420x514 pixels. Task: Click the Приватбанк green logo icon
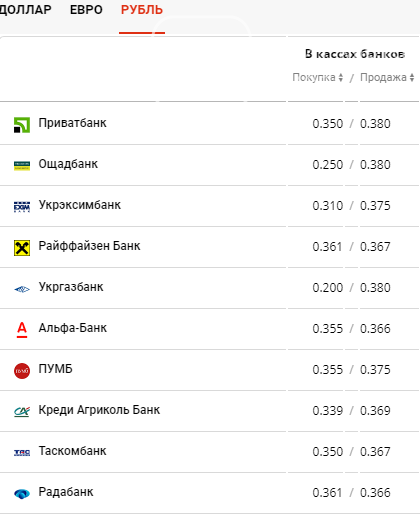[22, 125]
